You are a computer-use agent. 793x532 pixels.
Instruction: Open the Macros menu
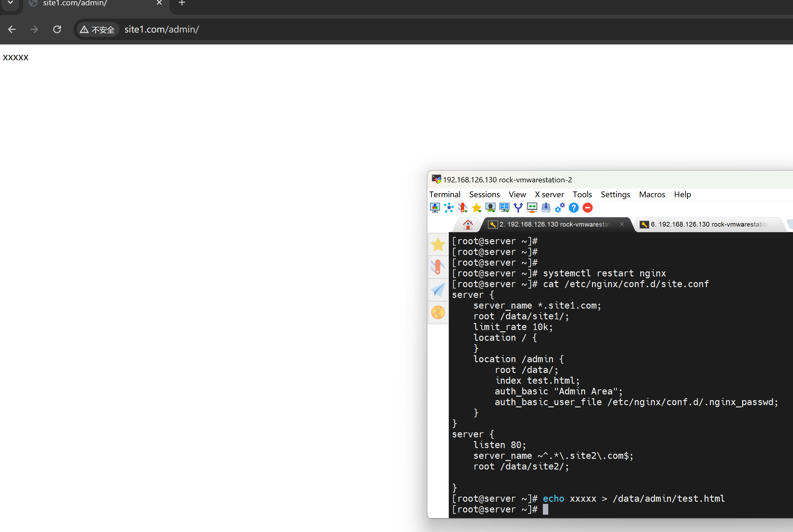[x=652, y=194]
